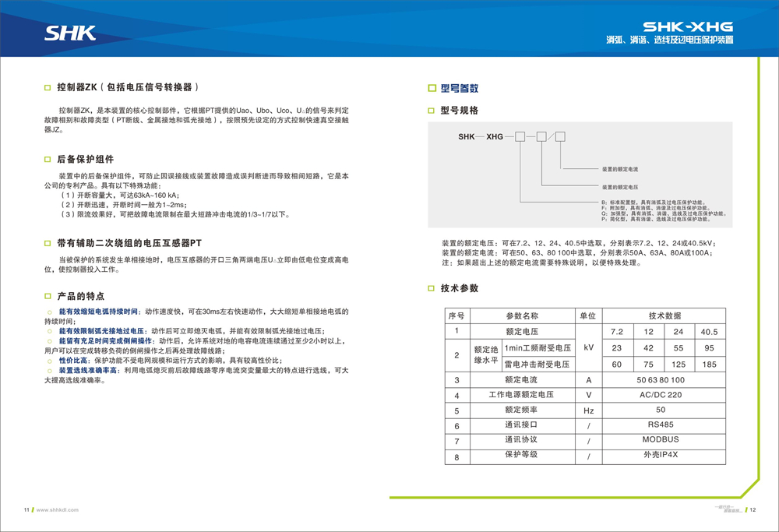Click page number 11 in the footer
The height and width of the screenshot is (532, 779).
[x=26, y=509]
